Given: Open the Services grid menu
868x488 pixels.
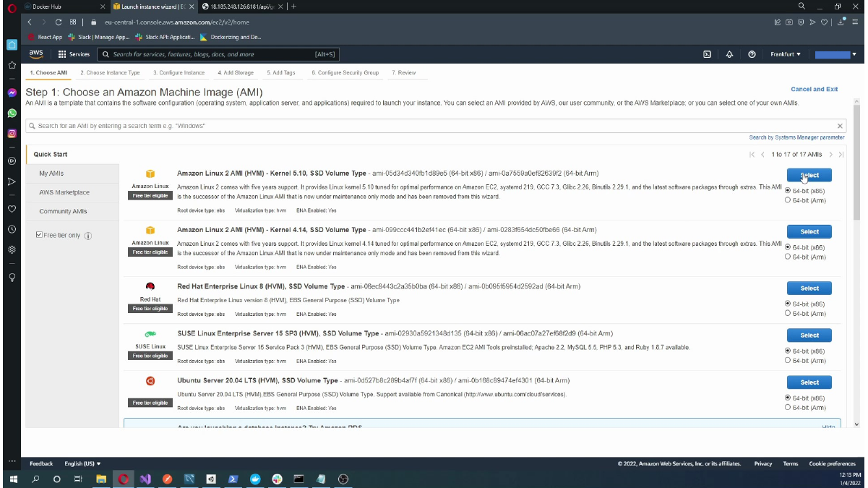Looking at the screenshot, I should tap(74, 54).
